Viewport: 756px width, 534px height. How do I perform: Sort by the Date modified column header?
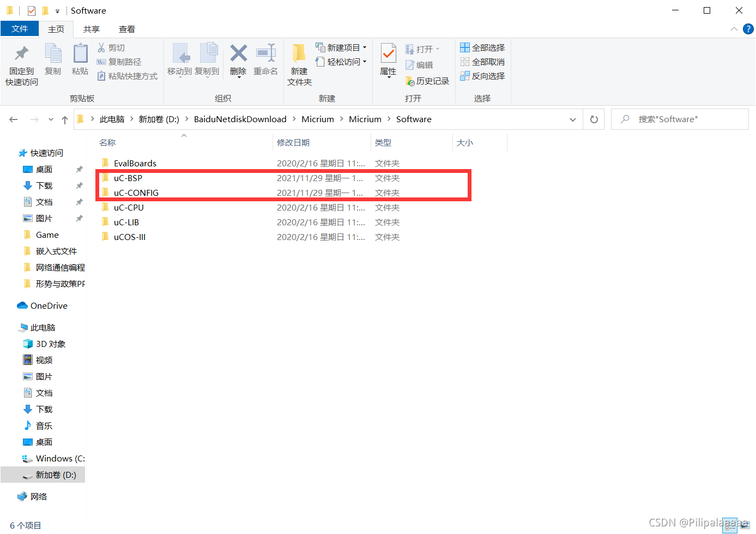coord(322,142)
